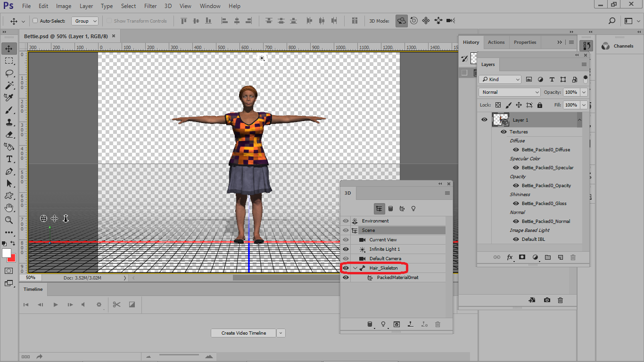Delete selected item in 3D panel
Screen dimensions: 644x362
[438, 324]
